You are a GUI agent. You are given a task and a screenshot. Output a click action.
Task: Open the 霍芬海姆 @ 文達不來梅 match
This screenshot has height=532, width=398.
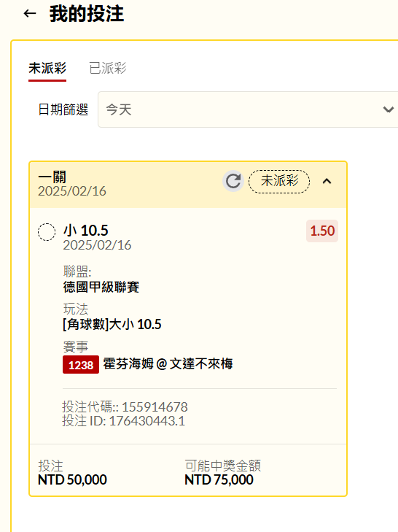[168, 364]
